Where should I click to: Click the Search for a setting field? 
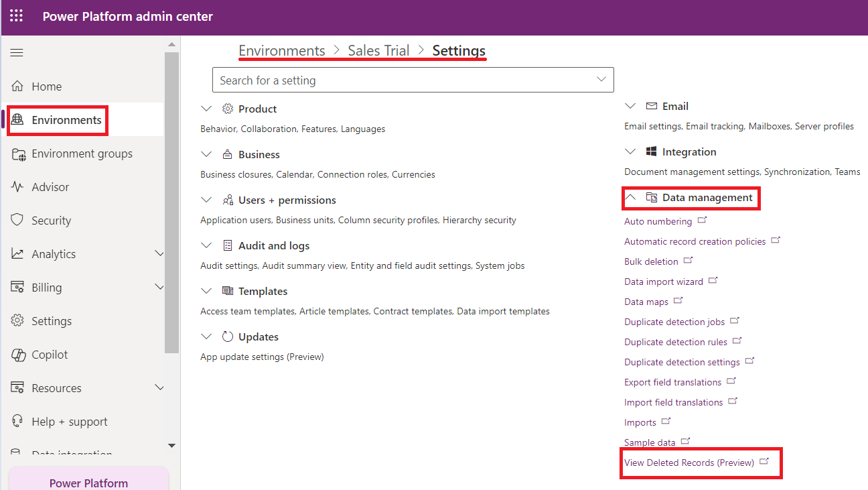[413, 80]
